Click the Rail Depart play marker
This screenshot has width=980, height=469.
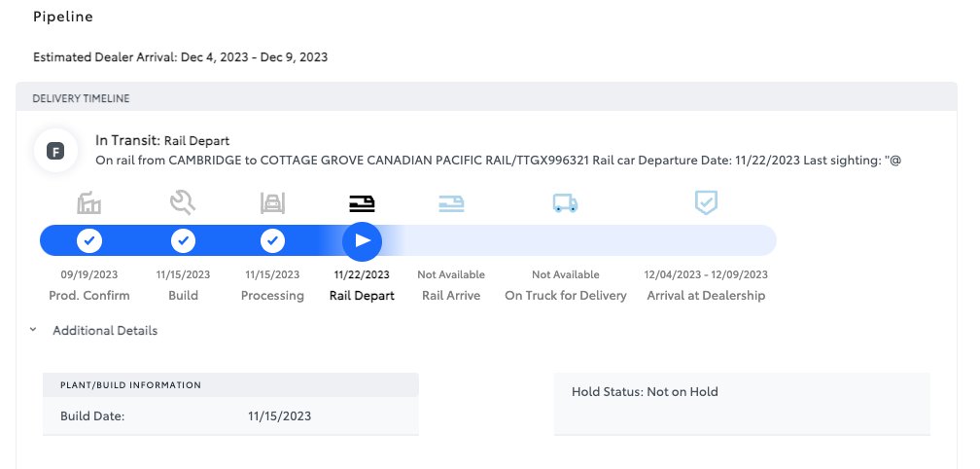coord(362,240)
